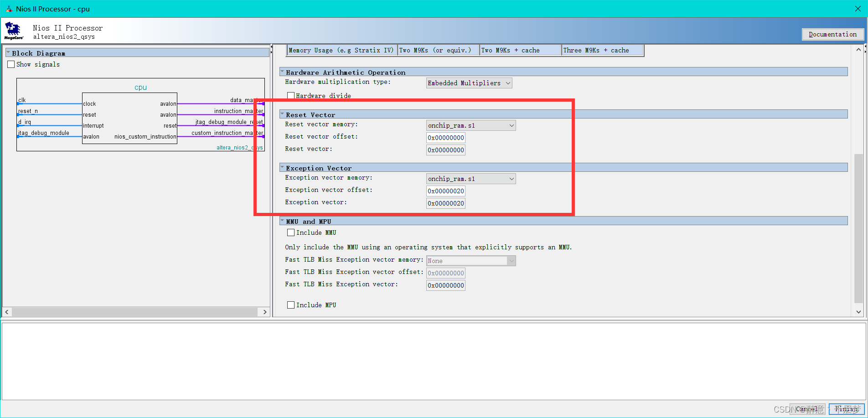868x418 pixels.
Task: Click the Nios II window title icon
Action: coord(9,9)
